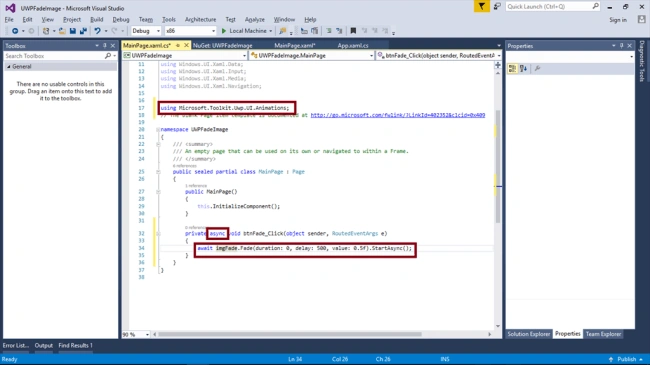Open the btnFade_Click member dropdown

[499, 56]
